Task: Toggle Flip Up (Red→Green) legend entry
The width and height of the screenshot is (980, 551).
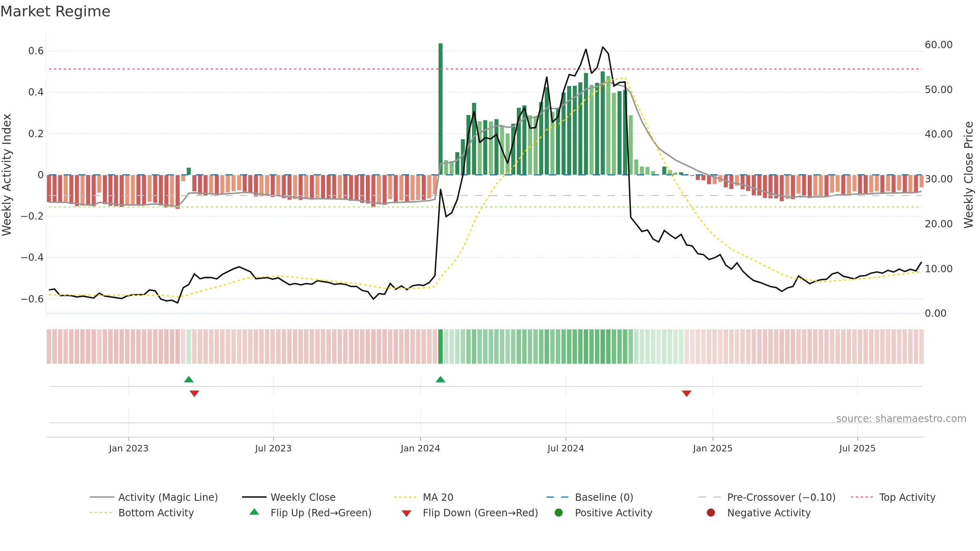Action: tap(310, 513)
